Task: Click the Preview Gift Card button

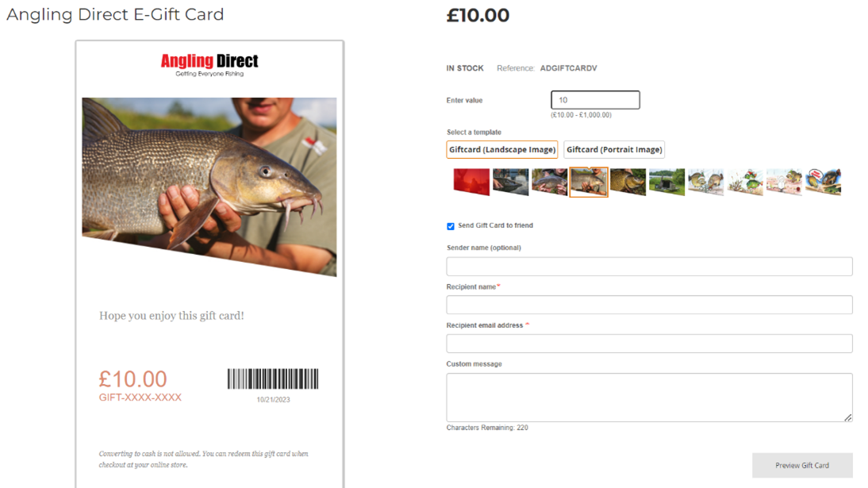Action: [x=802, y=465]
